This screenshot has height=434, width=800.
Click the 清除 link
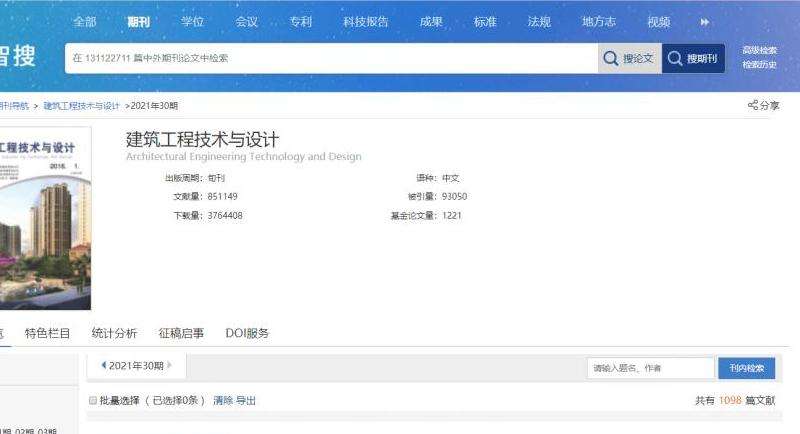click(x=223, y=400)
